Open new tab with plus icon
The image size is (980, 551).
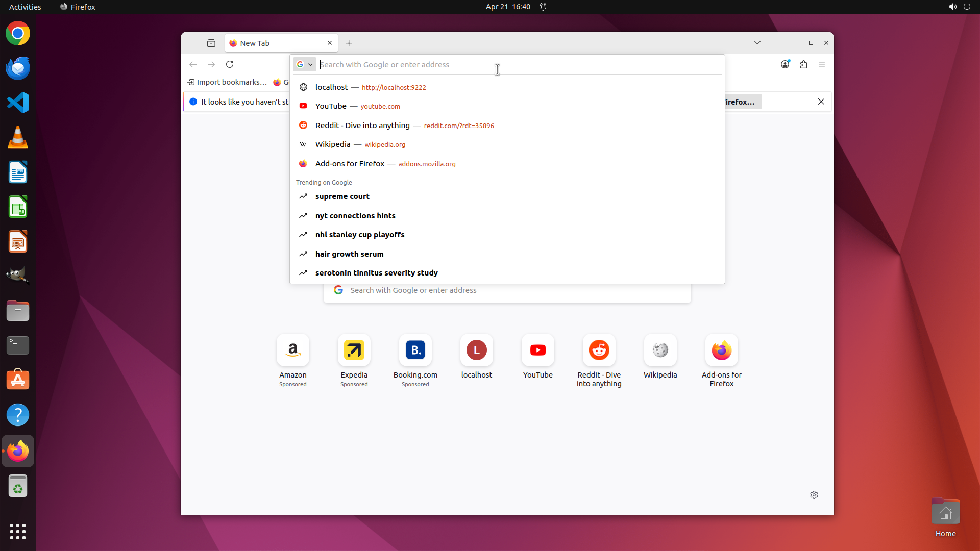click(x=349, y=43)
